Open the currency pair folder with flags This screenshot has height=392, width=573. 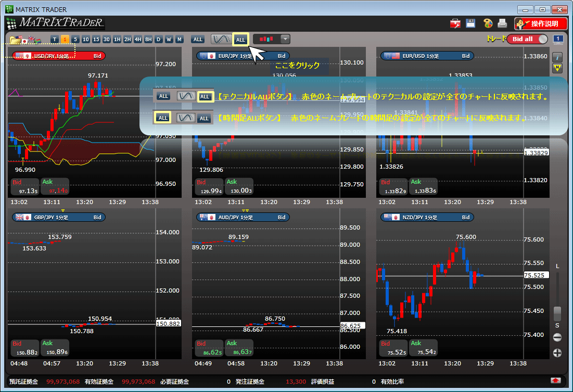coord(25,40)
